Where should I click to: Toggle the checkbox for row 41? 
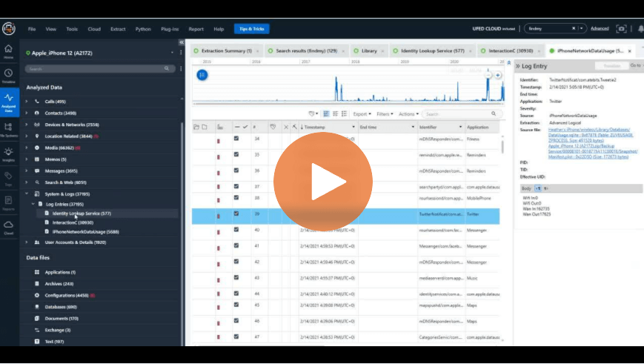[x=236, y=245]
